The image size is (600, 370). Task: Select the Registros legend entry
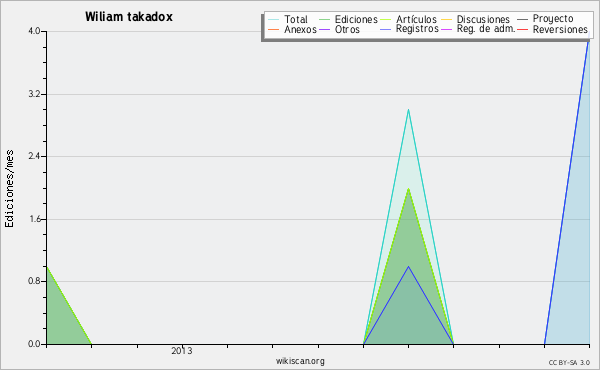click(x=409, y=29)
